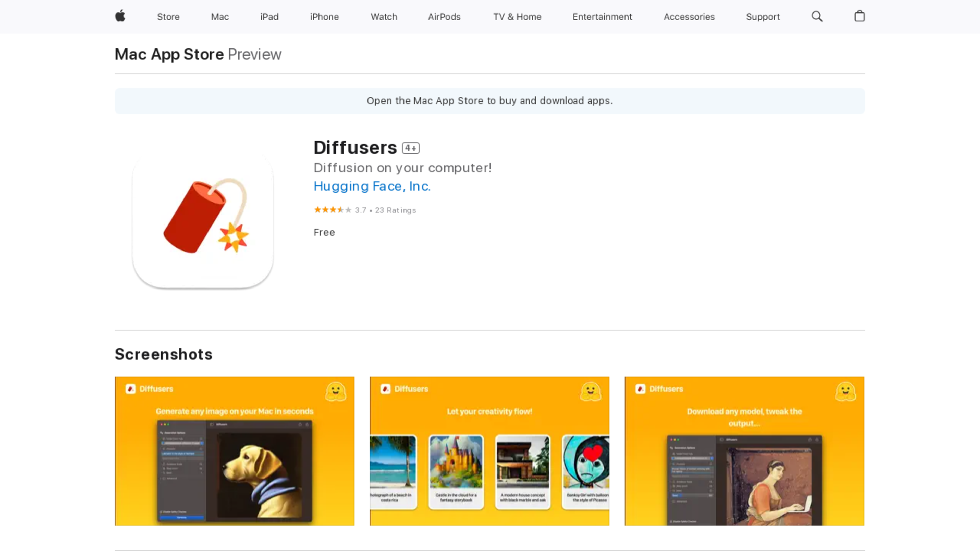Open the AirPods menu

pyautogui.click(x=444, y=17)
